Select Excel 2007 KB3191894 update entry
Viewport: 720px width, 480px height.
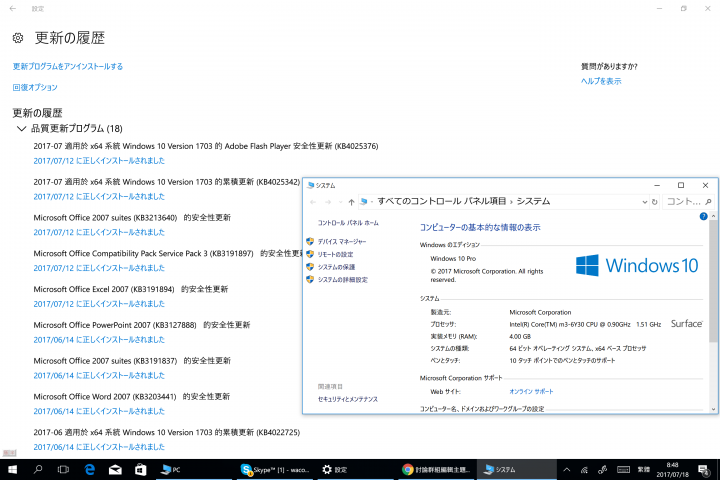tap(131, 289)
